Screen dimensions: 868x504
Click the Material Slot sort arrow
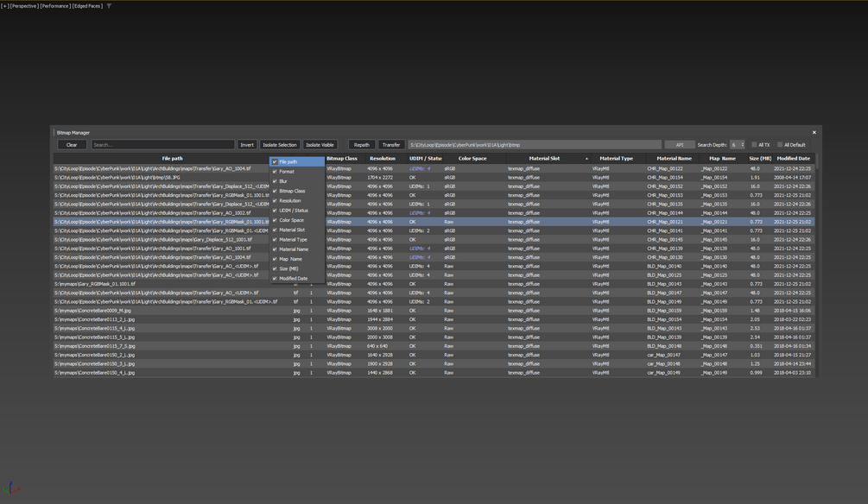[586, 159]
